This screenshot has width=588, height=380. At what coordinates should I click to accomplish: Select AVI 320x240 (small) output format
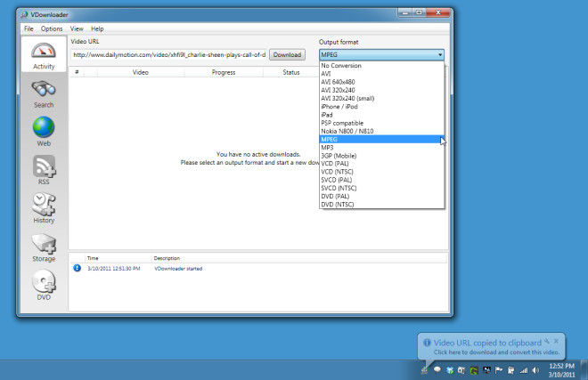381,99
